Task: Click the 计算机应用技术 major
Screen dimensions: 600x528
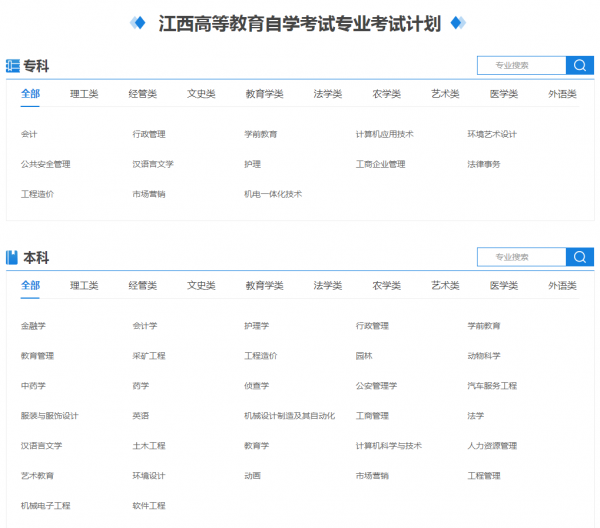Action: click(385, 134)
